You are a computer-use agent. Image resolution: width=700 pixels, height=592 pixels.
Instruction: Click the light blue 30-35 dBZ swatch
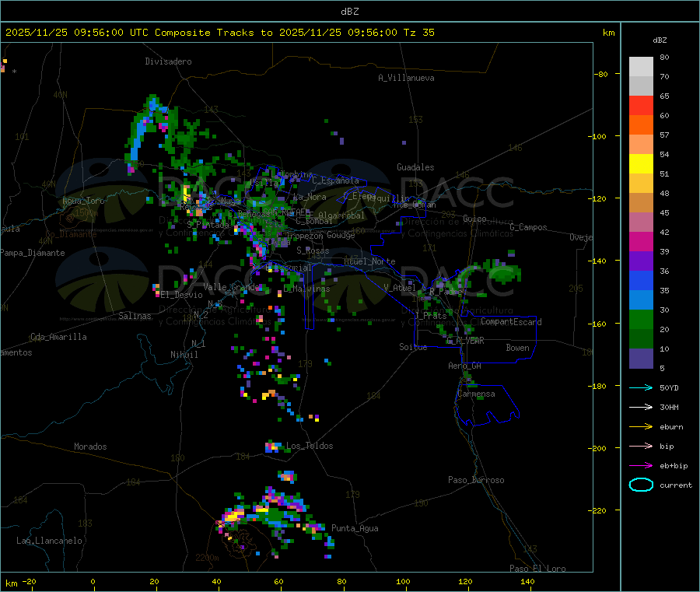[x=641, y=300]
